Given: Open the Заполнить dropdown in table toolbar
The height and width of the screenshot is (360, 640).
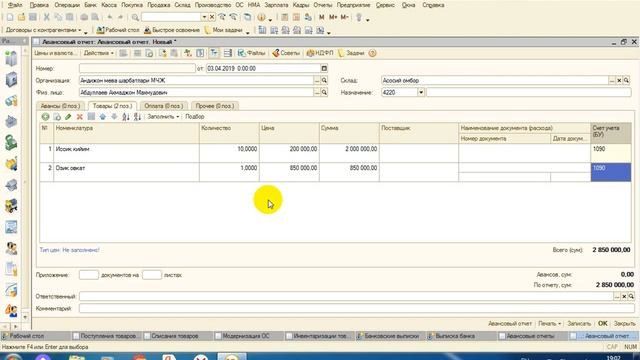Looking at the screenshot, I should click(x=163, y=117).
